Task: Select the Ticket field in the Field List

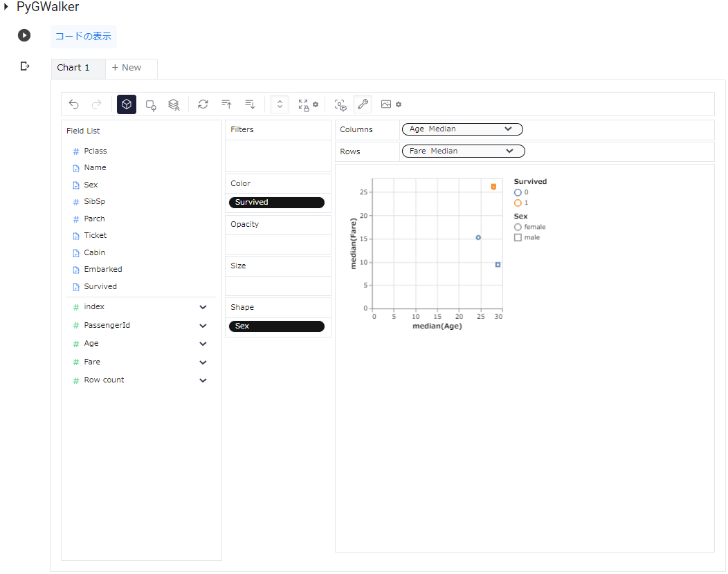Action: (x=94, y=235)
